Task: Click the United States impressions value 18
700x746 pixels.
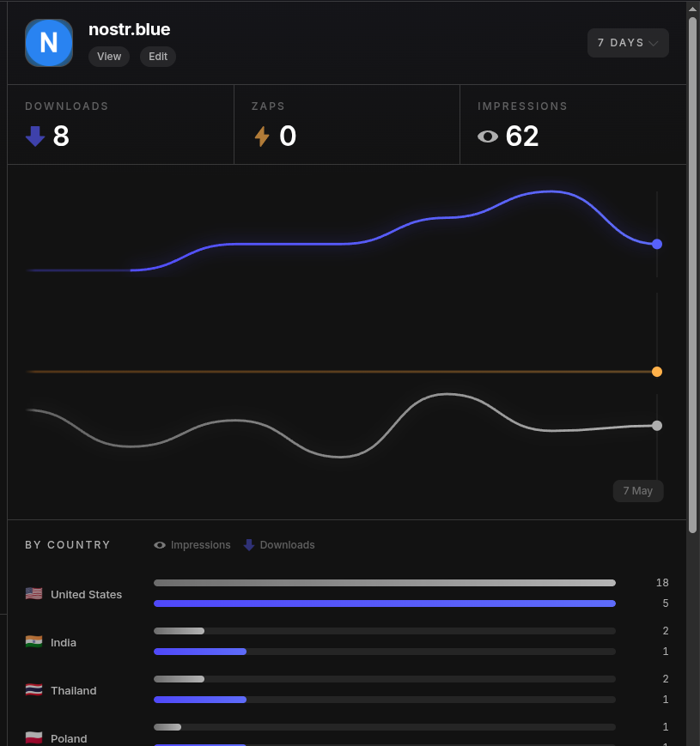Action: [x=662, y=583]
